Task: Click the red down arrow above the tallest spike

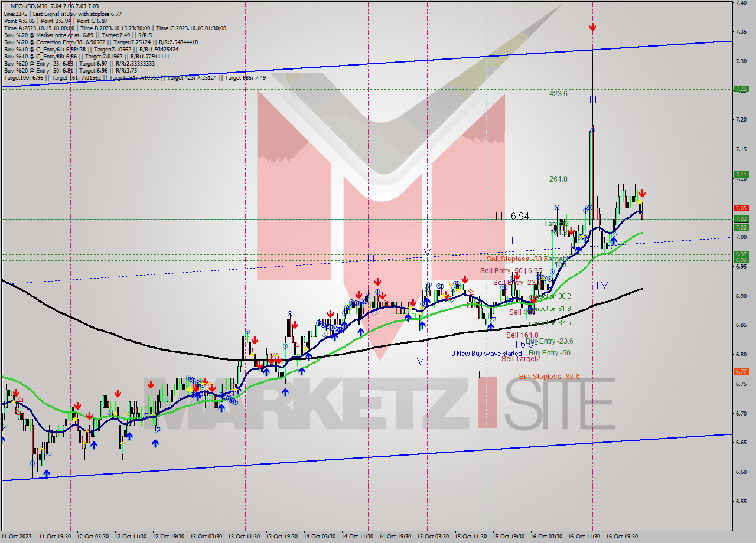Action: coord(592,27)
